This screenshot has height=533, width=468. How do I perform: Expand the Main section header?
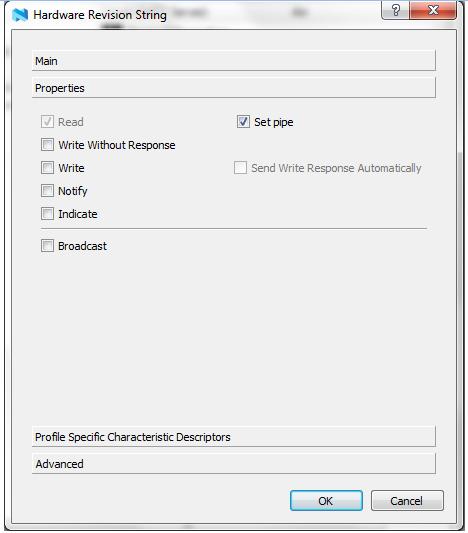tap(234, 61)
